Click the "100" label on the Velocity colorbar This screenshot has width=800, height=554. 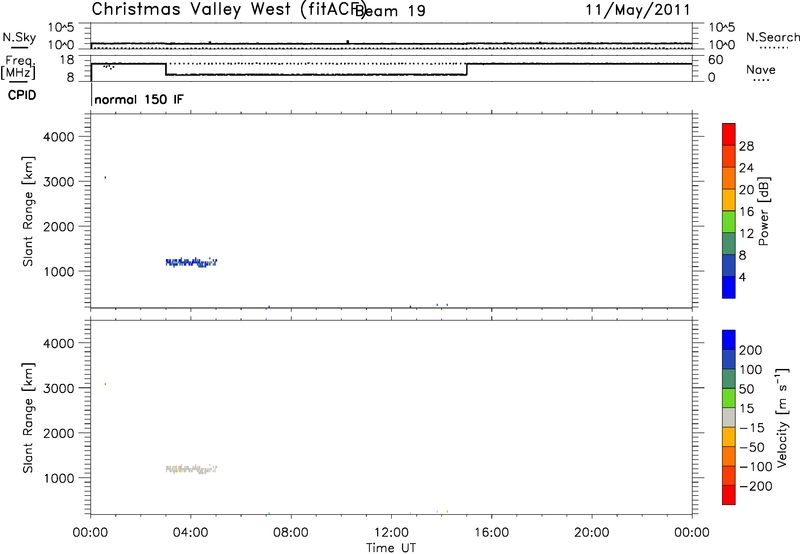(x=751, y=370)
